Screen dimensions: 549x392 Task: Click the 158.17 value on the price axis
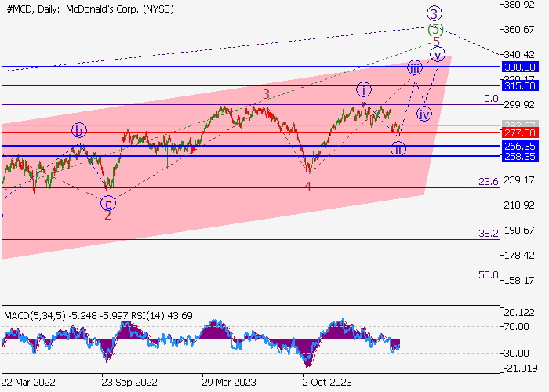519,281
